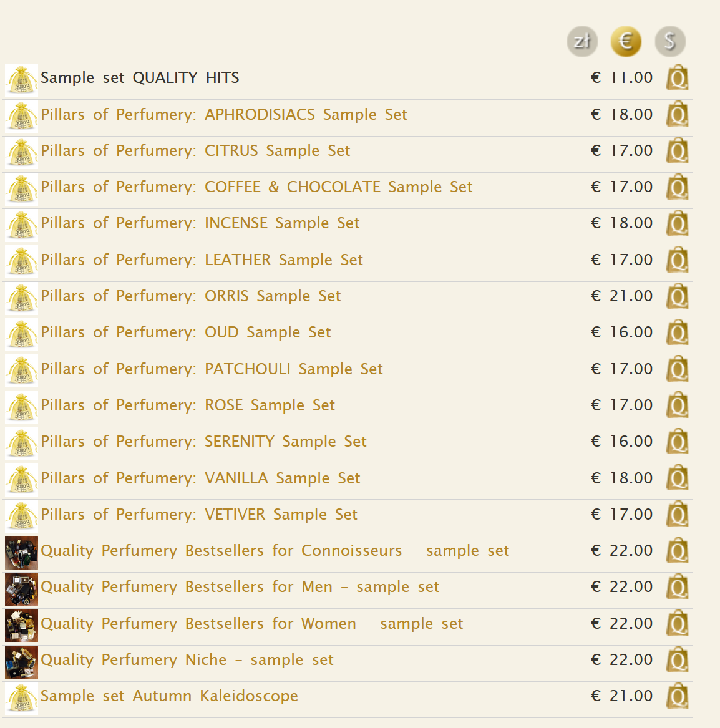Open COFFEE & CHOCOLATE Sample Set link
This screenshot has width=720, height=728.
coord(256,187)
